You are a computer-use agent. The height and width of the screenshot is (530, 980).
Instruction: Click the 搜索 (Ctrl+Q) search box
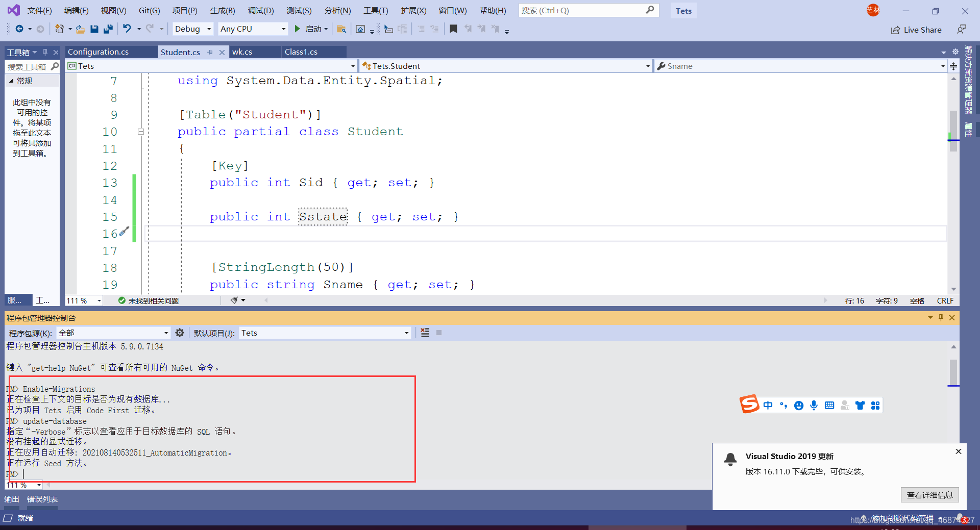coord(589,10)
